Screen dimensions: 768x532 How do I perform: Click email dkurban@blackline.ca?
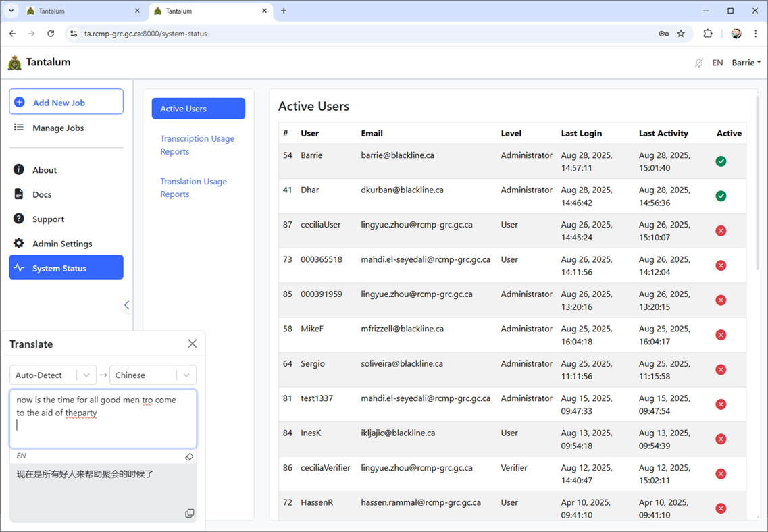tap(402, 190)
